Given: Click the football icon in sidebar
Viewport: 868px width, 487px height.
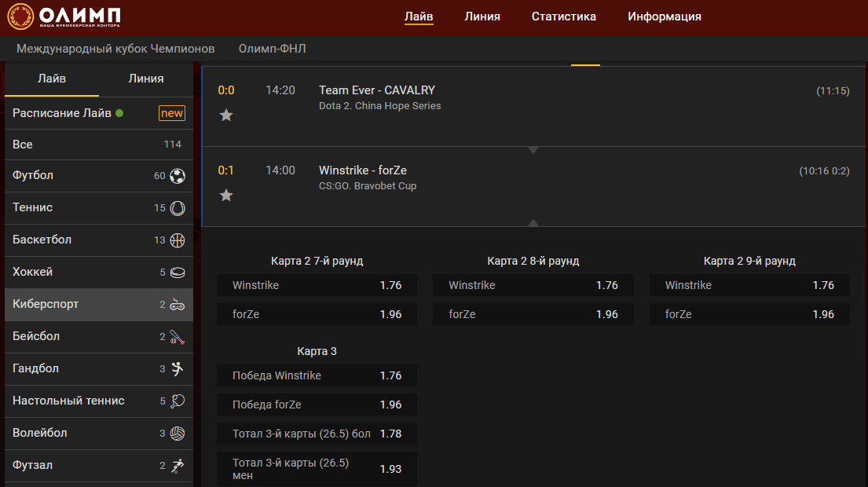Looking at the screenshot, I should 178,176.
